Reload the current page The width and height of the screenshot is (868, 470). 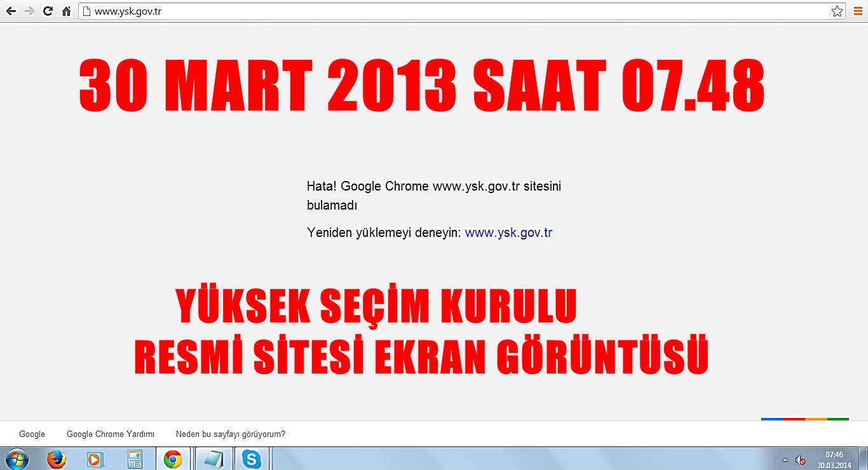[48, 11]
